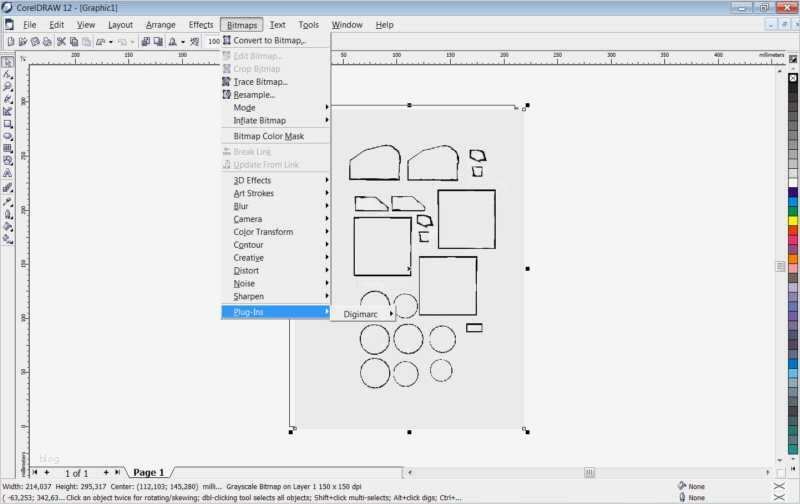The width and height of the screenshot is (800, 504).
Task: Select the Eyedropper tool
Action: coord(8,201)
